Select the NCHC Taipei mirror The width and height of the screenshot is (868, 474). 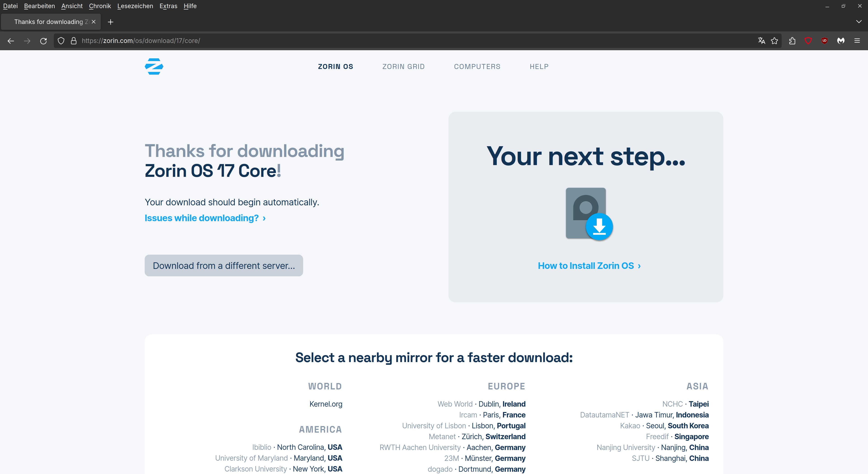point(685,404)
